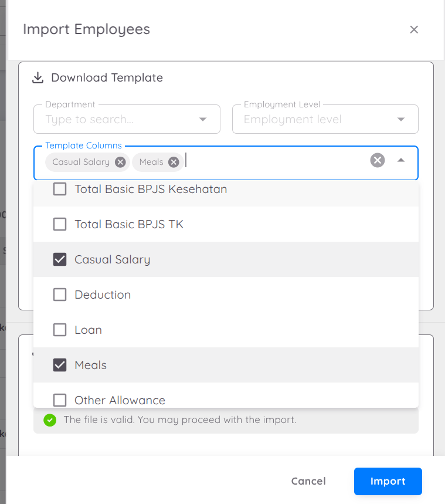
Task: Remove the Casual Salary chip
Action: point(120,162)
